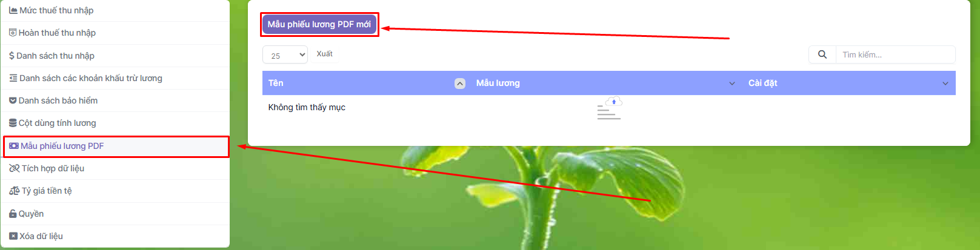Create new with Mẫu phiếu lương PDF mới button

click(x=319, y=24)
